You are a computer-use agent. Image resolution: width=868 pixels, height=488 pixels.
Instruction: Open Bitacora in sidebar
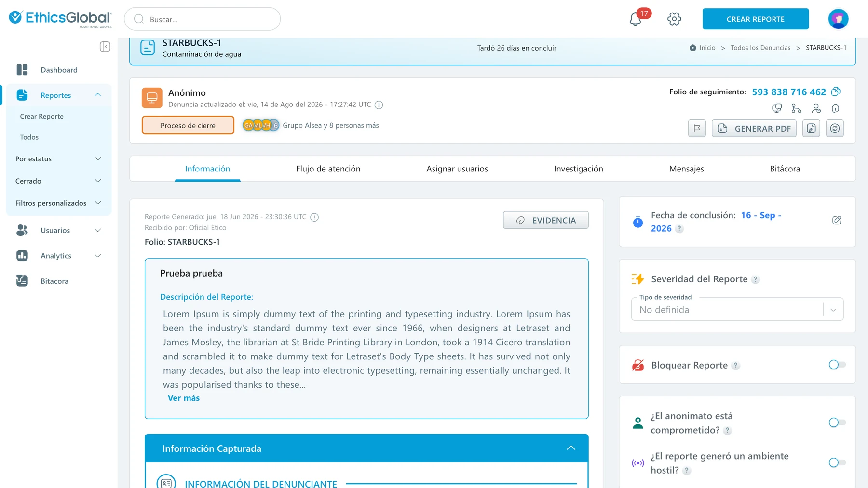coord(54,281)
